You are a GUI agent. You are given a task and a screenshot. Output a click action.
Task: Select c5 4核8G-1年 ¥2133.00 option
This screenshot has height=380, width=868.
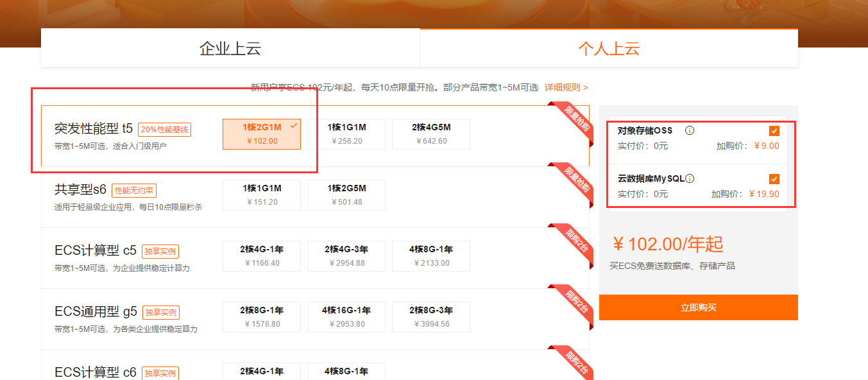(431, 256)
